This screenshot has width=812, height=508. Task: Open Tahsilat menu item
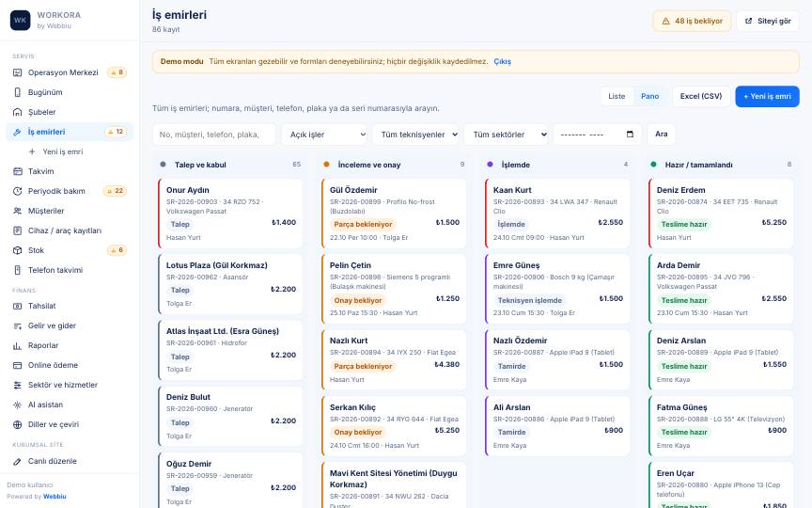tap(70, 307)
